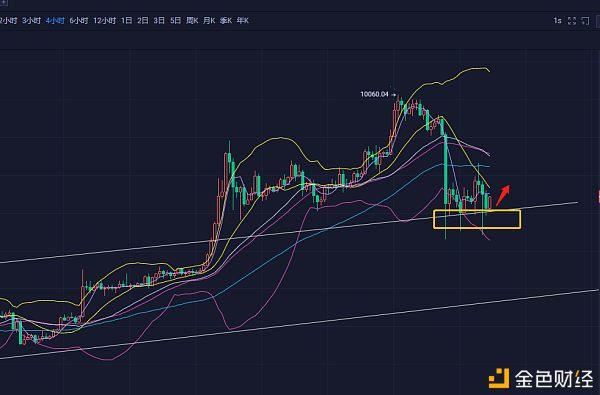Image resolution: width=600 pixels, height=395 pixels.
Task: Select the 3小时 timeframe tab
Action: click(31, 21)
